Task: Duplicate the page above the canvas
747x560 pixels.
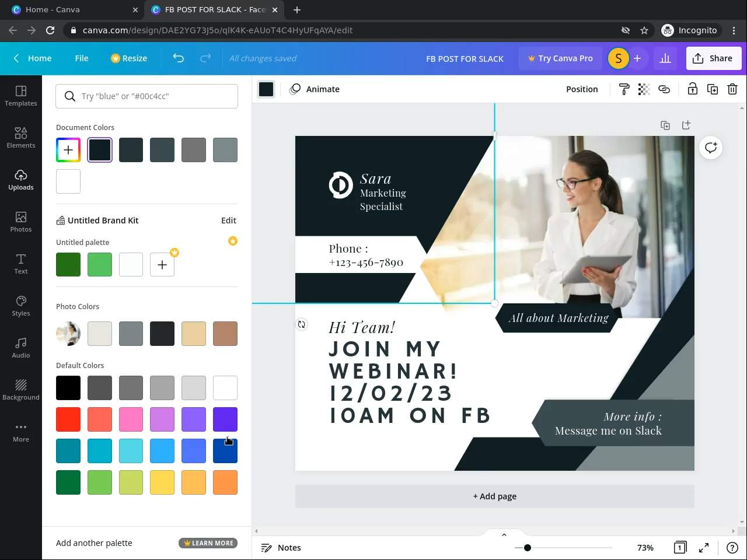Action: [665, 125]
